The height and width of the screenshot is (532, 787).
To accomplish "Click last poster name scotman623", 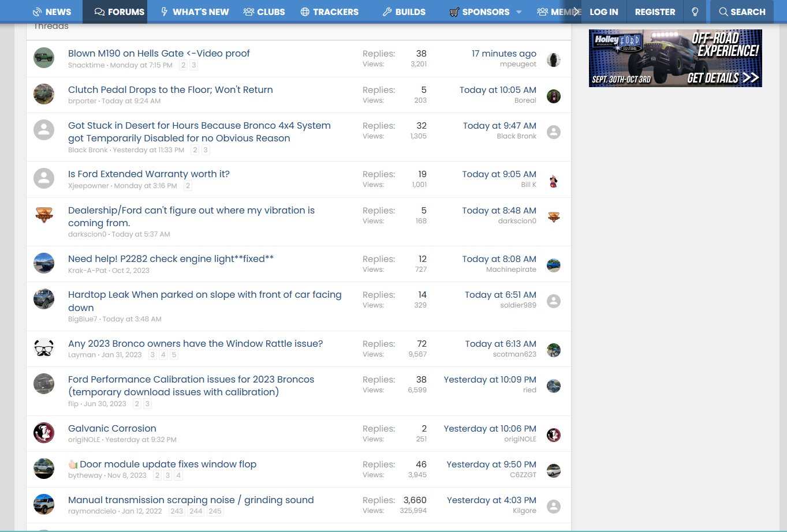I will coord(514,354).
